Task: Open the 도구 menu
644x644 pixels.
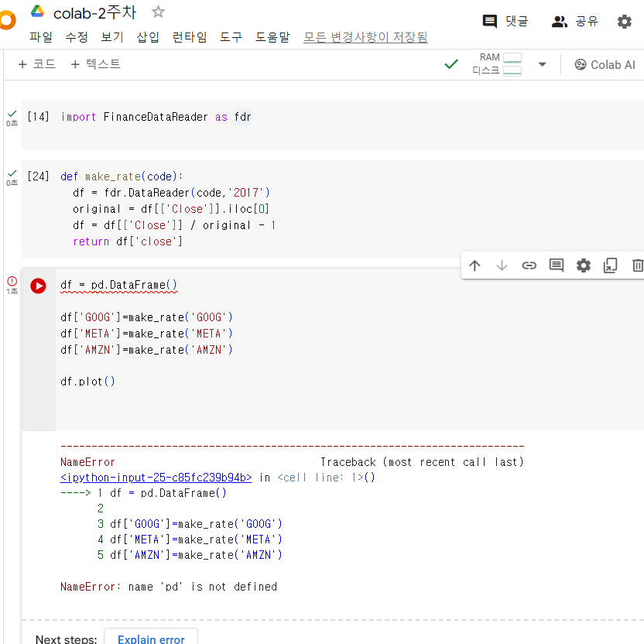Action: (x=231, y=37)
